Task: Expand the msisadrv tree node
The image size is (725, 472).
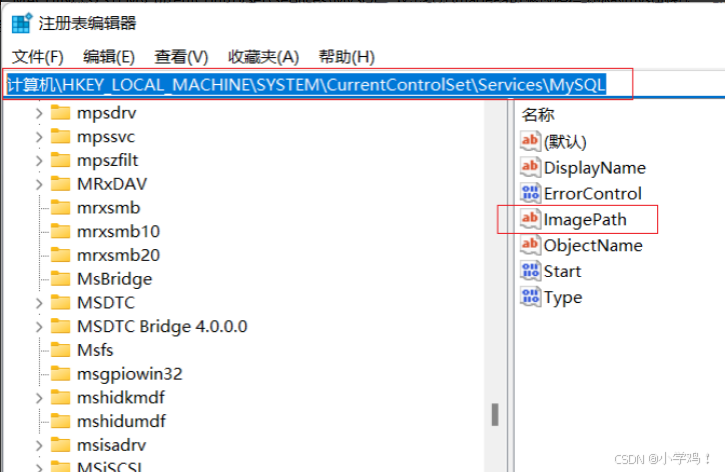Action: pyautogui.click(x=39, y=445)
